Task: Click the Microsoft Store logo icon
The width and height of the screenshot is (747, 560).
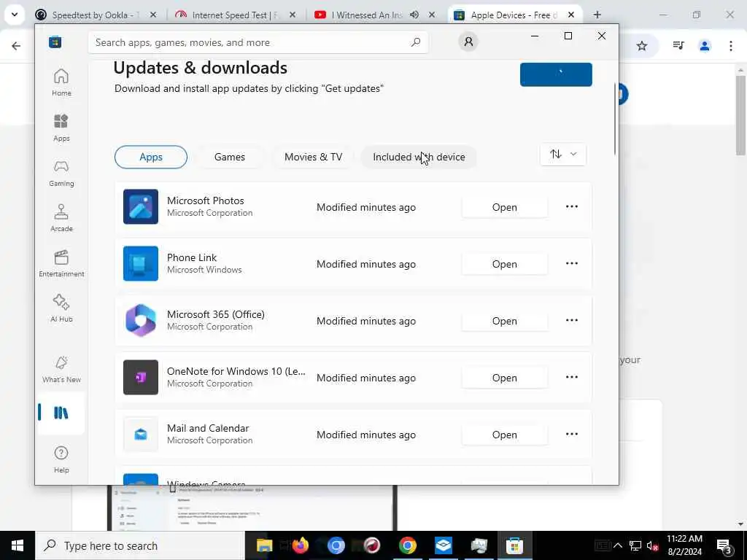Action: [x=55, y=42]
